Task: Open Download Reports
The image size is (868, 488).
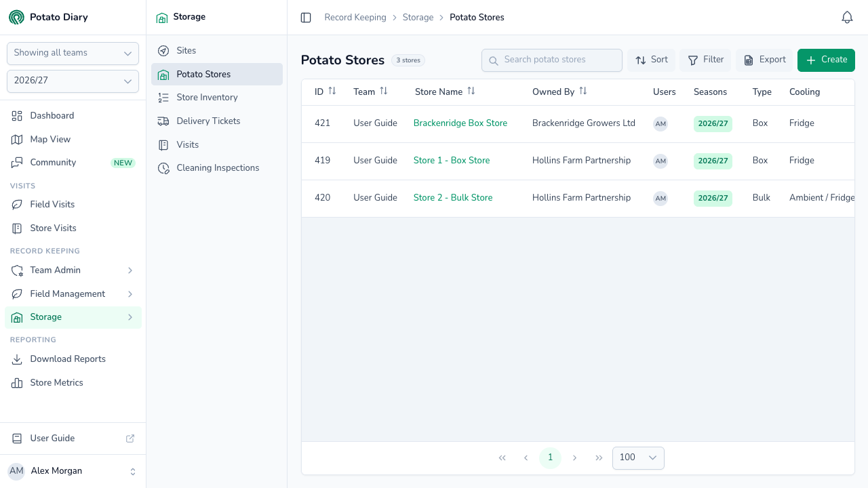Action: 73,359
